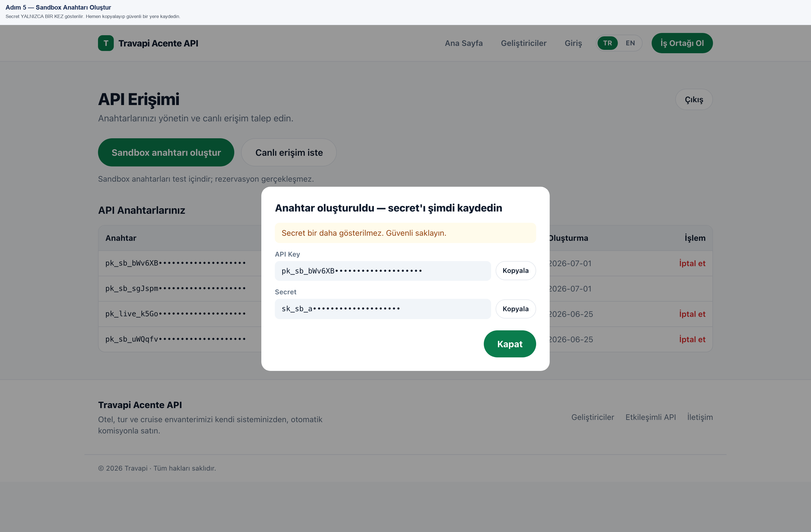Click the Çıkış logout button
Screen dimensions: 811x532
tap(694, 99)
